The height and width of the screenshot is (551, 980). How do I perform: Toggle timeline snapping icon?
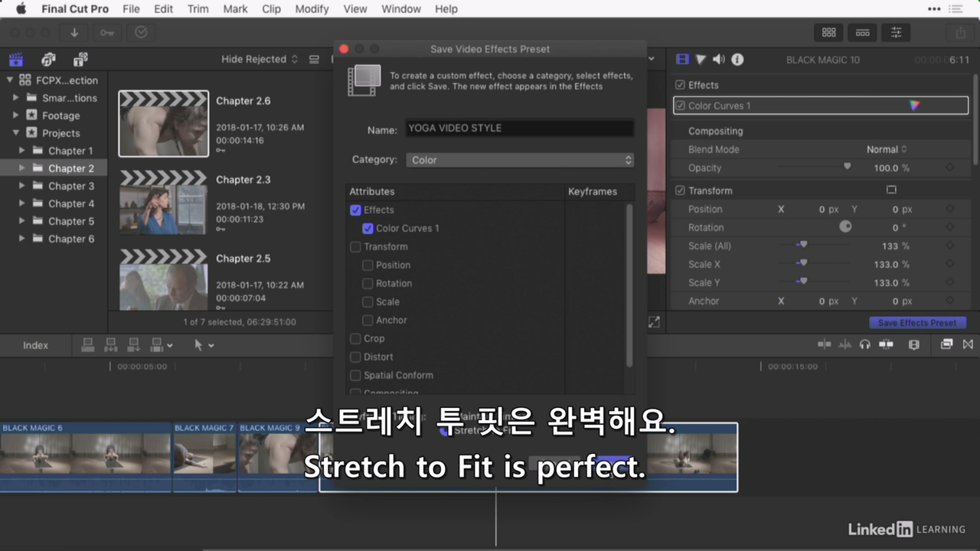[886, 344]
